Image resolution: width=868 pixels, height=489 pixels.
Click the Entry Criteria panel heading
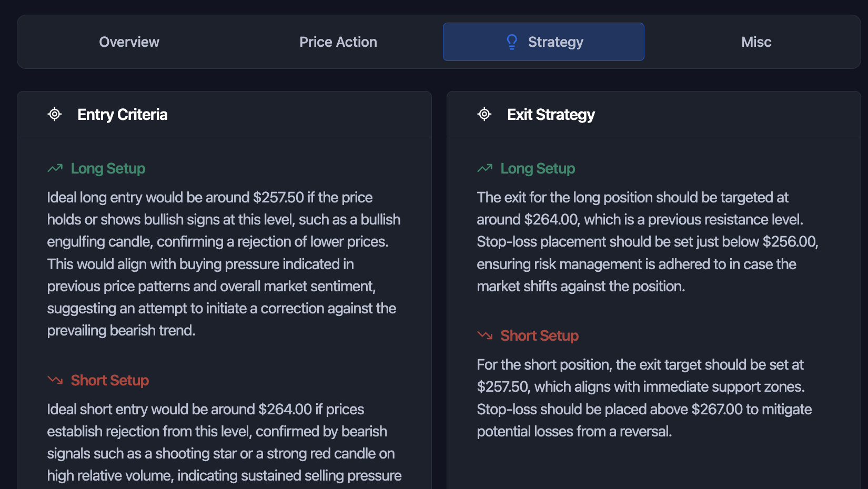[123, 115]
